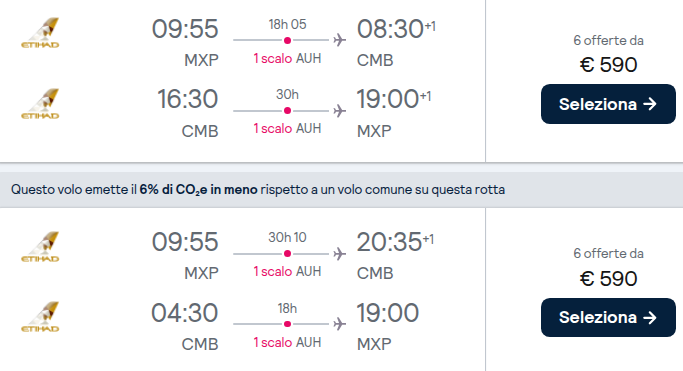683x371 pixels.
Task: Click Etihad logo on 09:55 MXP–CMB 18h 05 flight
Action: (x=40, y=33)
